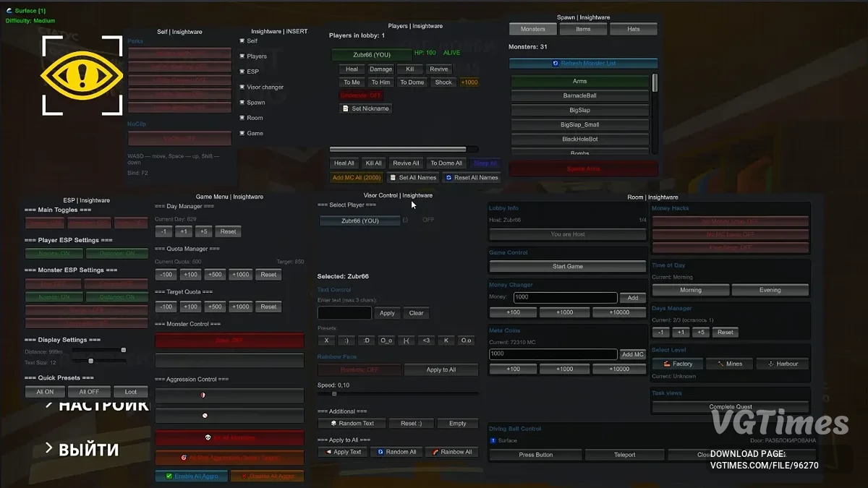
Task: Click Add MC All (2000)
Action: pyautogui.click(x=357, y=177)
